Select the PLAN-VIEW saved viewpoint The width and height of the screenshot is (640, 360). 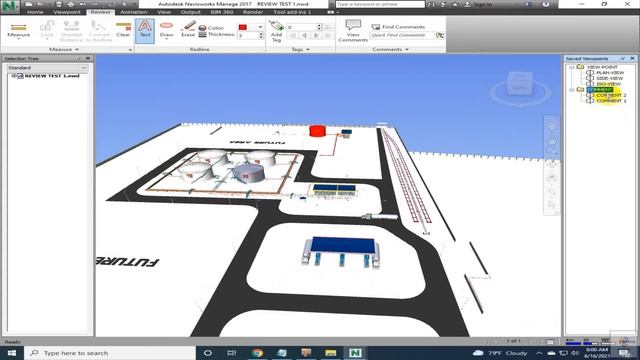610,73
